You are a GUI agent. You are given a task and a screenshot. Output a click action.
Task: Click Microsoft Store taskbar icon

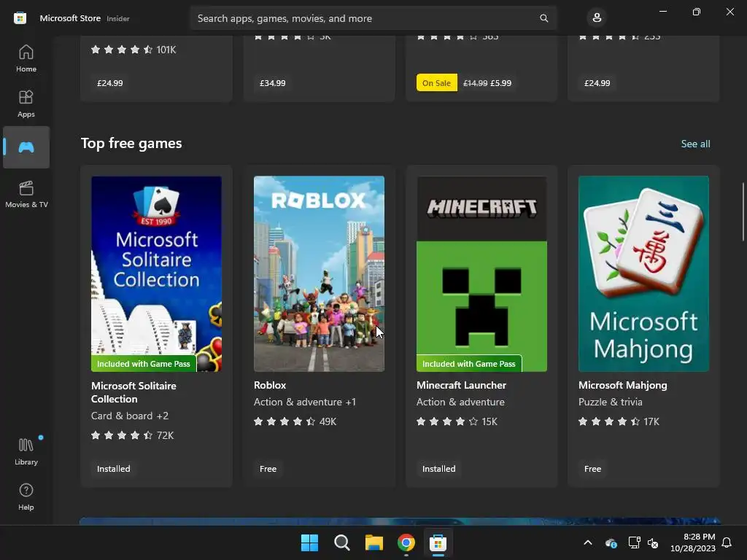[x=438, y=542]
